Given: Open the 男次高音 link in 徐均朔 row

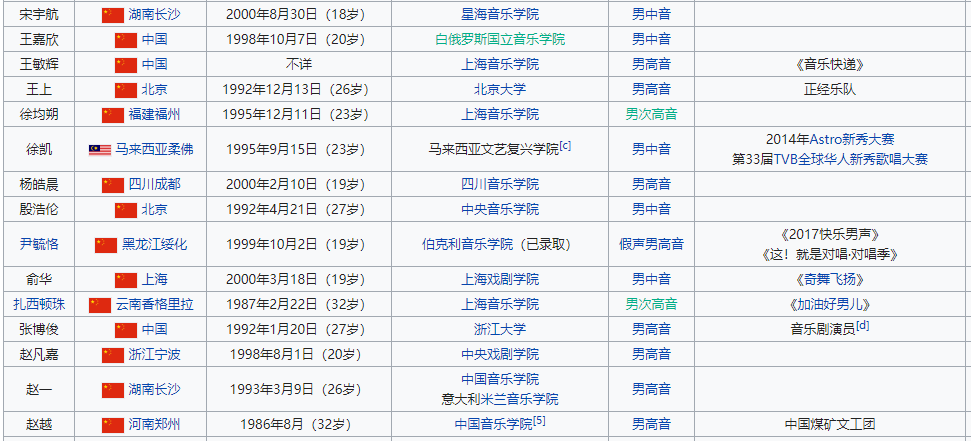Looking at the screenshot, I should pos(651,114).
